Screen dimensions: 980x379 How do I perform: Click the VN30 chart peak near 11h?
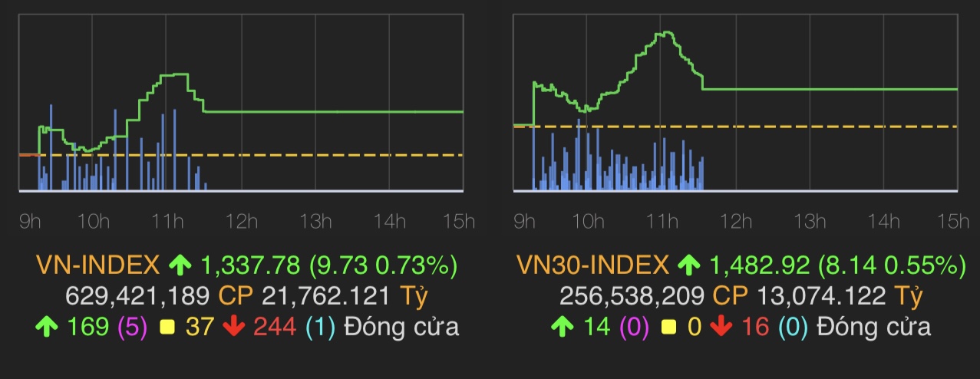coord(665,32)
